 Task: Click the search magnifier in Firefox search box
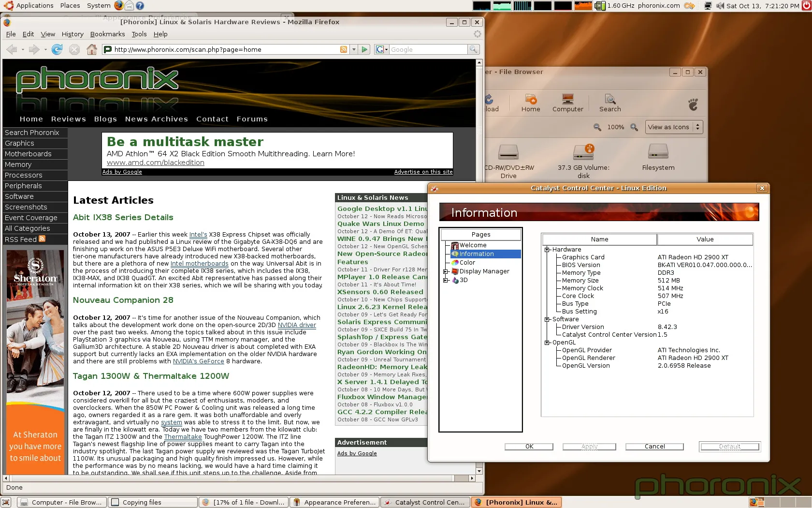(474, 49)
